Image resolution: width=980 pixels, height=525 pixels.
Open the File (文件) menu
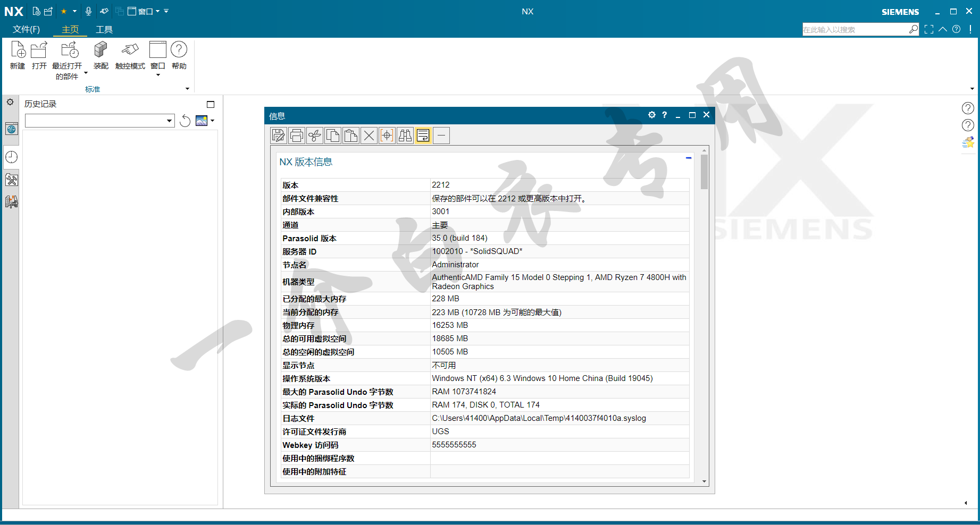pos(26,29)
